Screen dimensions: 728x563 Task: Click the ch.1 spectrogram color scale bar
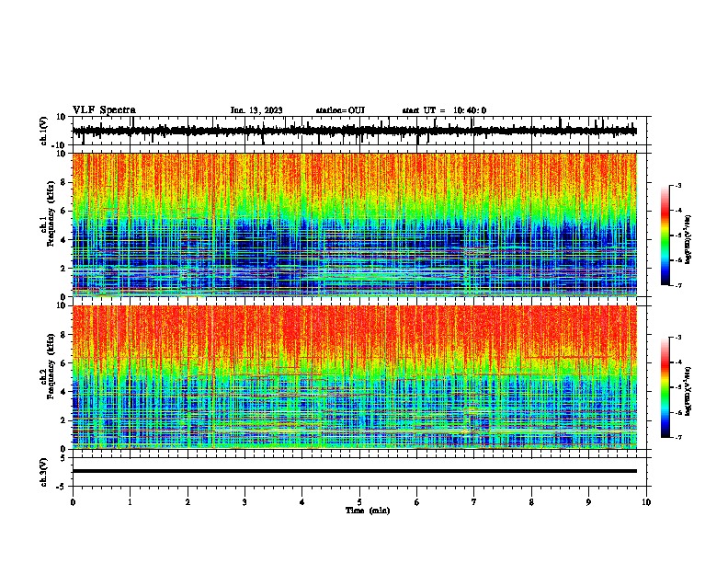[x=665, y=236]
